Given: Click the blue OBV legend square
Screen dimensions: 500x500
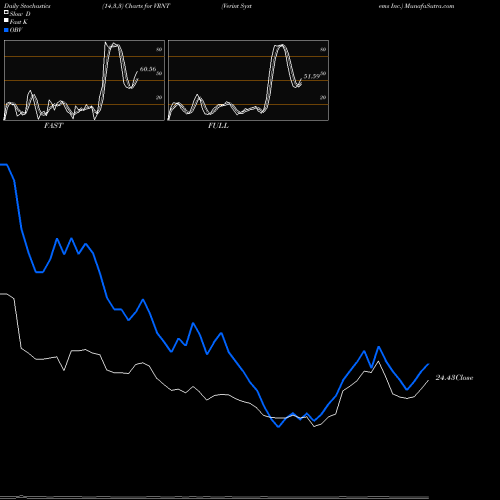Looking at the screenshot, I should point(6,30).
